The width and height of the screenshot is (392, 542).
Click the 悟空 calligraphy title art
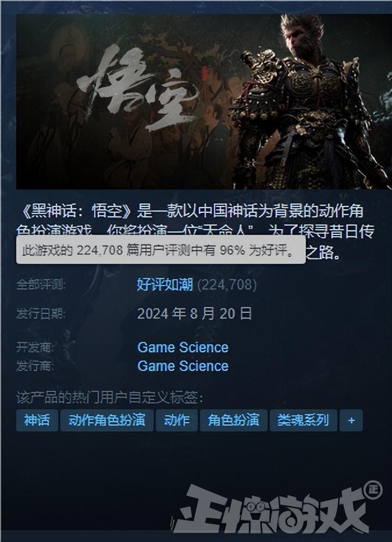[138, 88]
